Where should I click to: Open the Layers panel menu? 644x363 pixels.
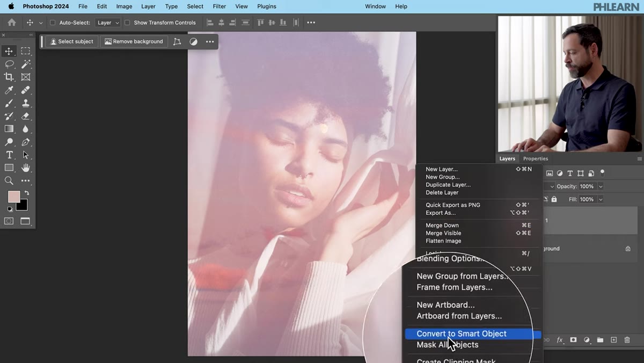639,159
